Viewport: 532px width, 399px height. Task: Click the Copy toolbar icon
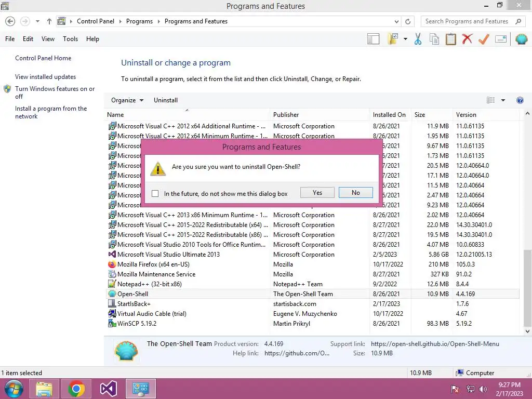(x=434, y=39)
